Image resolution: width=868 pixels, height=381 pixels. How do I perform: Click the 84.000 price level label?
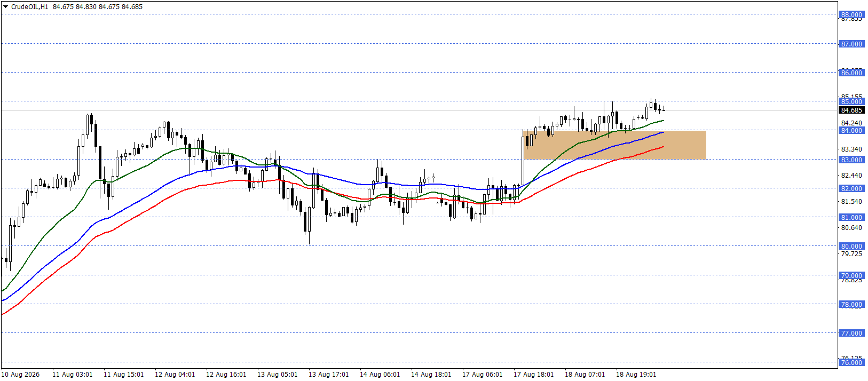[851, 130]
